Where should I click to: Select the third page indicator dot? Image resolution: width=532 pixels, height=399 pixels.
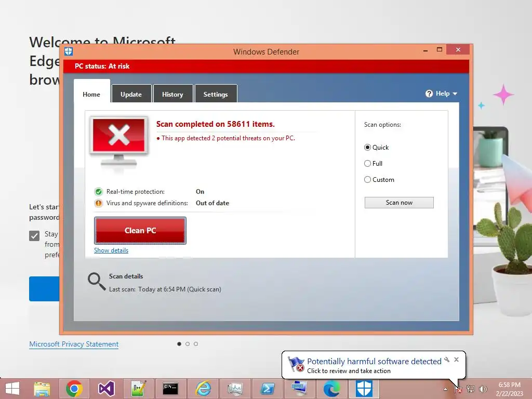pos(196,344)
